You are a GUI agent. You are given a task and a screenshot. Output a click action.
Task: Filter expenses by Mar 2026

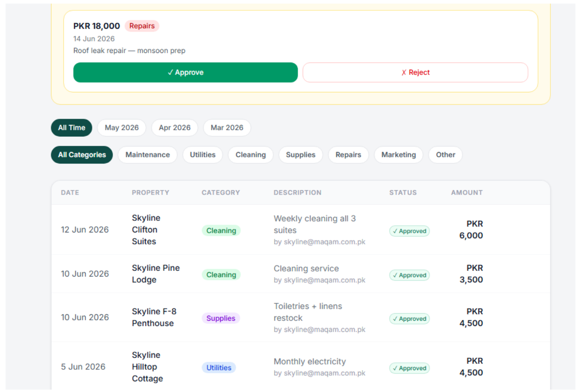[x=227, y=128]
